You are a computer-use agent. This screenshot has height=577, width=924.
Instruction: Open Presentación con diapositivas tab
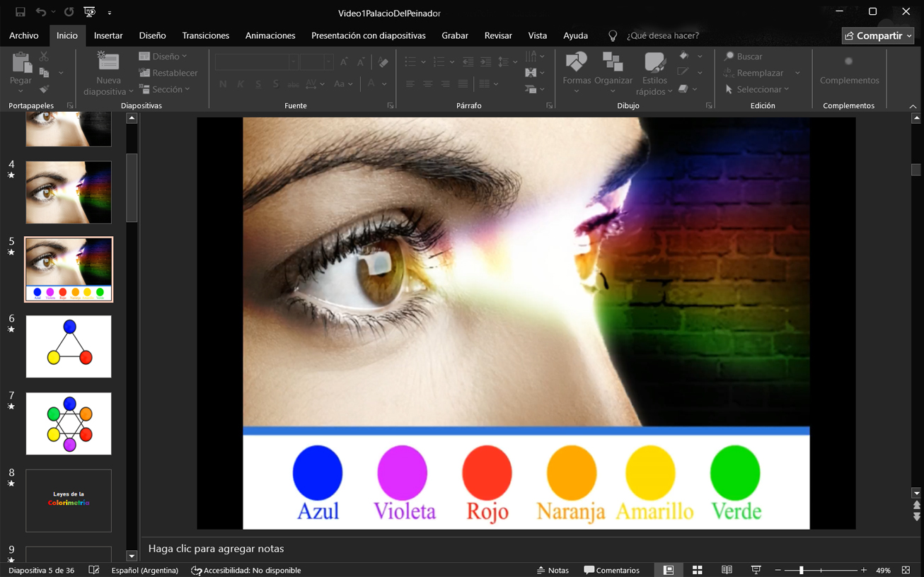pyautogui.click(x=369, y=35)
